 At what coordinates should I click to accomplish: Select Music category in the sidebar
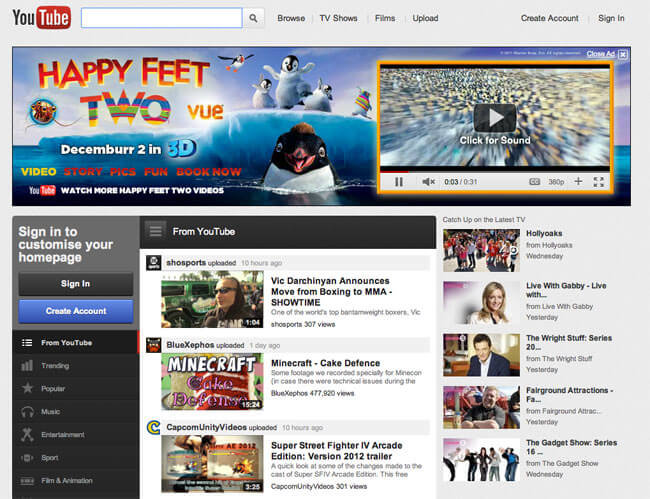pyautogui.click(x=50, y=411)
